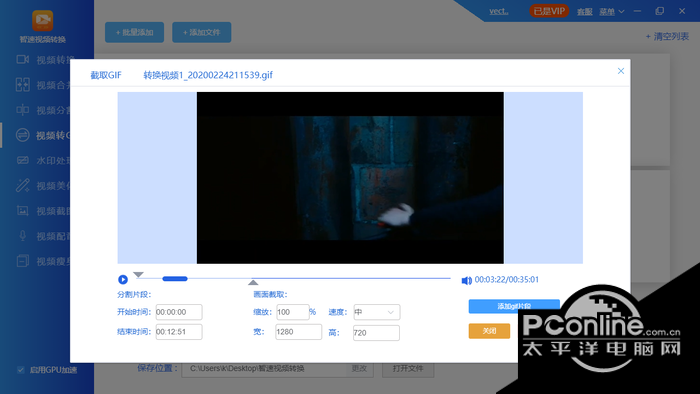Click the video preview frame
Image resolution: width=700 pixels, height=394 pixels.
[350, 178]
